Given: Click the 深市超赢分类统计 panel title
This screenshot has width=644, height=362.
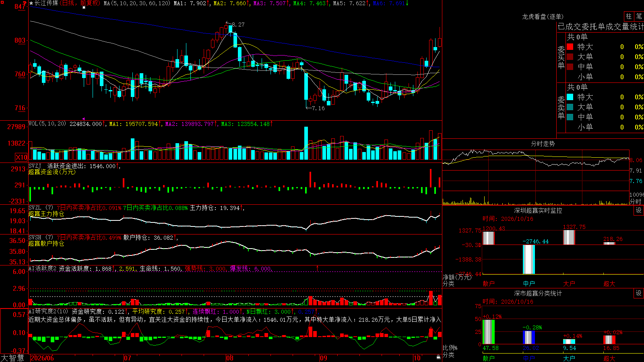Looking at the screenshot, I should point(538,293).
